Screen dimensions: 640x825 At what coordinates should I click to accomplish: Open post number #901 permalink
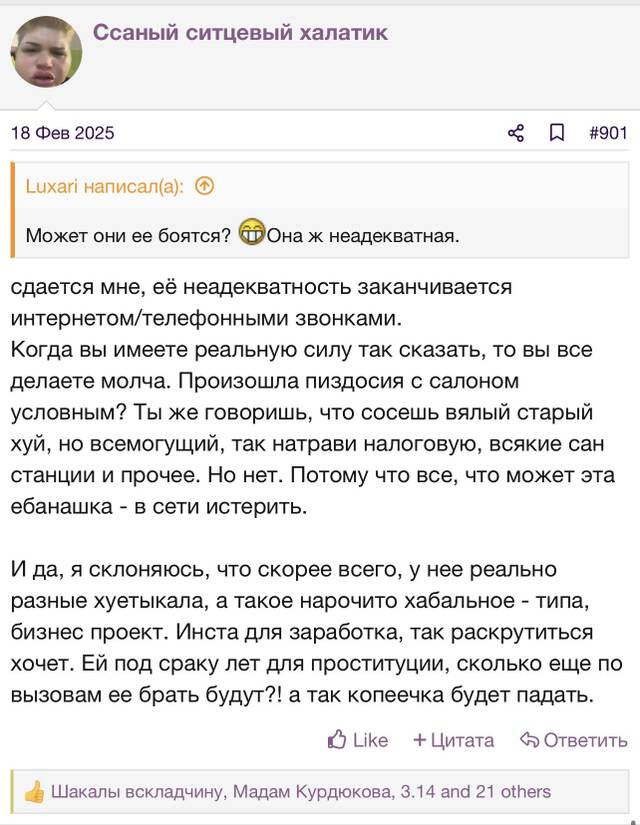point(608,133)
